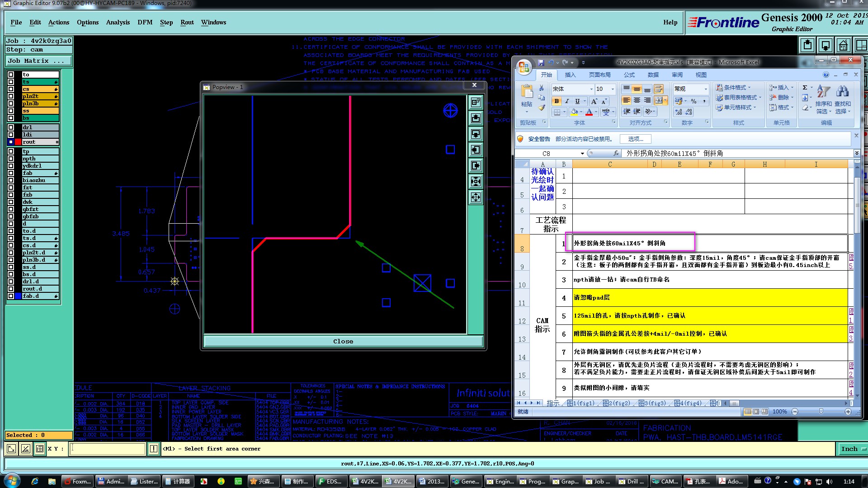Viewport: 868px width, 488px height.
Task: Toggle display checkbox for layer drl
Action: pos(11,127)
